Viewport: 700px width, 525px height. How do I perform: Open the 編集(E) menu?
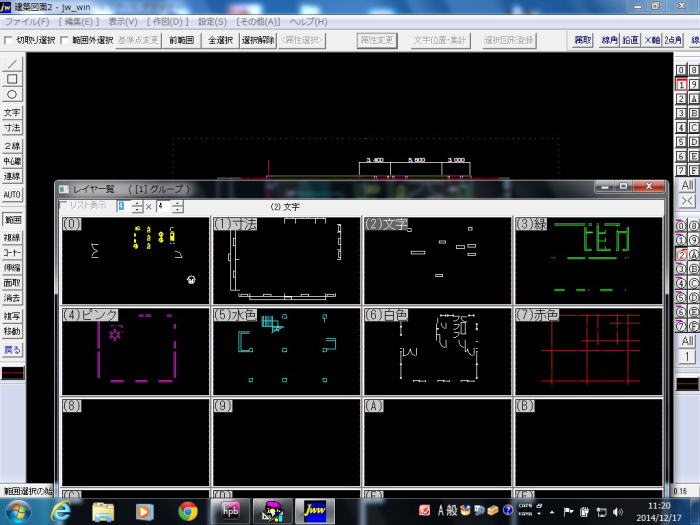(x=79, y=21)
